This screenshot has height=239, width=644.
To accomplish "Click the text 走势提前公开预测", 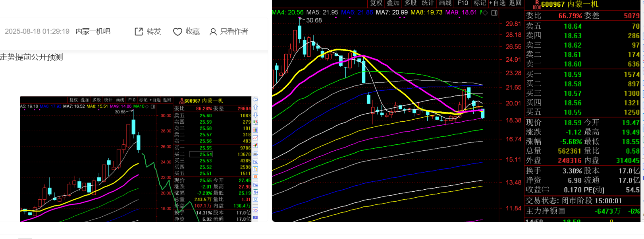I will coord(31,57).
